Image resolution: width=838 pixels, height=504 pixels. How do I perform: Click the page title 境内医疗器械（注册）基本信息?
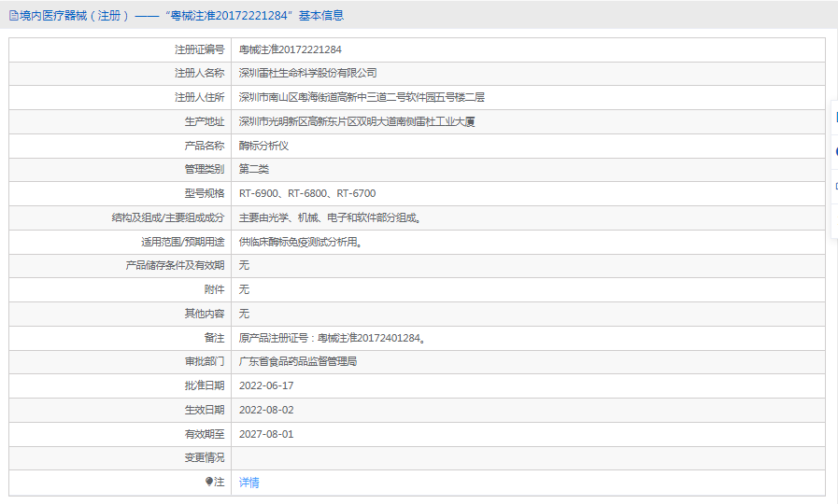tap(181, 16)
